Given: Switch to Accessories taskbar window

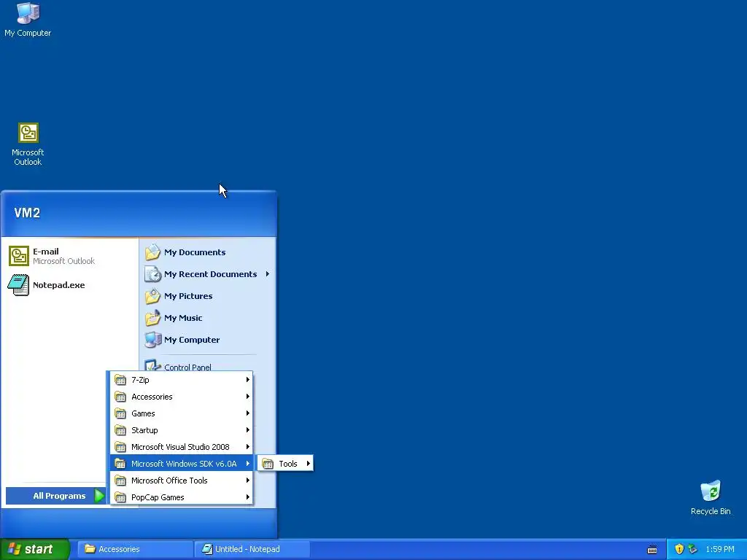Looking at the screenshot, I should (x=135, y=549).
